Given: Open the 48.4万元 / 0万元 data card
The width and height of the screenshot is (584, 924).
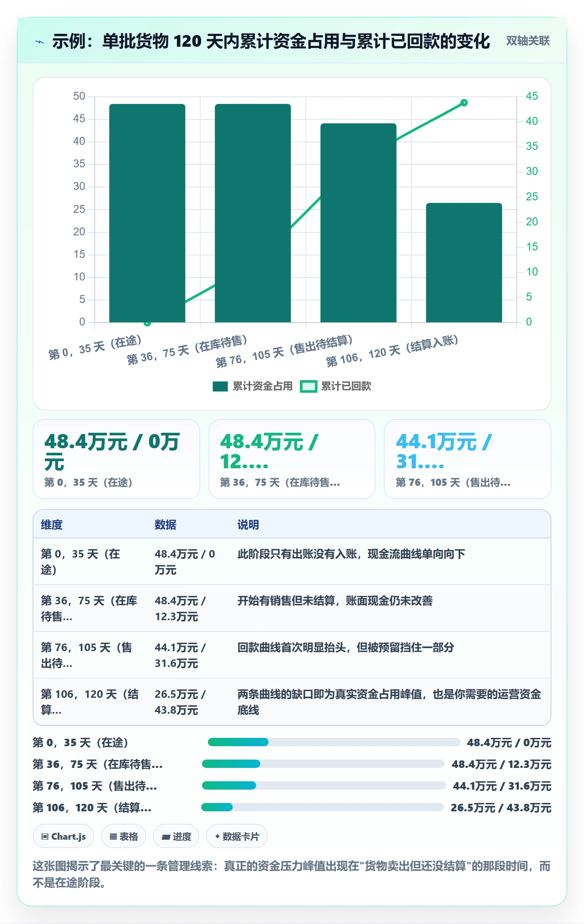Looking at the screenshot, I should (x=116, y=459).
